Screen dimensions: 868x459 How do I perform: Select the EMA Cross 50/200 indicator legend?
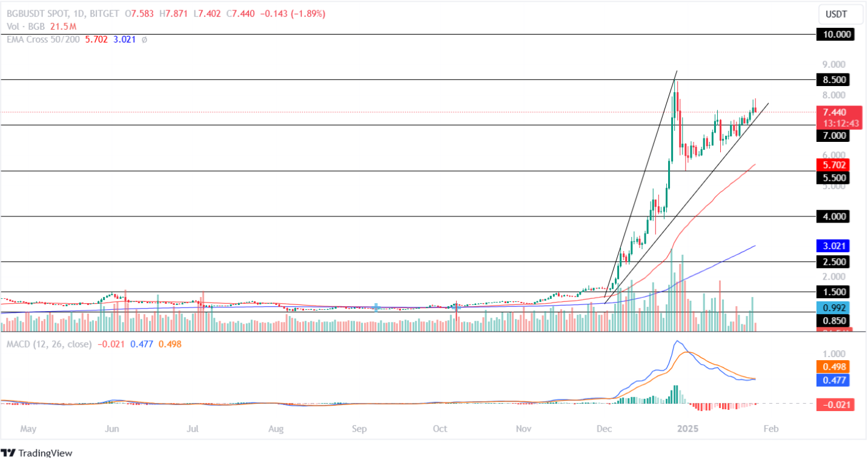tap(41, 39)
